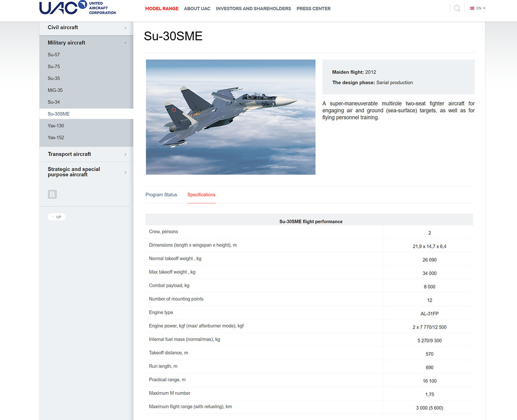Click the engine power value '2 x 7 770/12 500'
Viewport: 517px width, 420px height.
[x=429, y=328]
